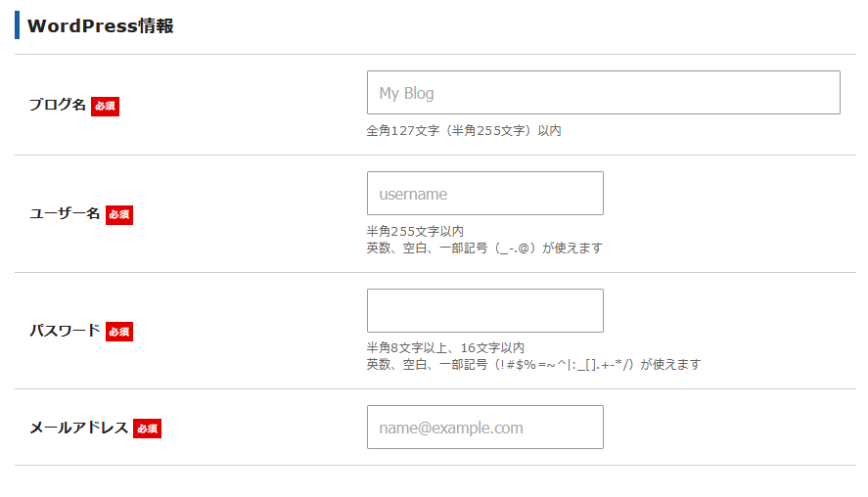868x497 pixels.
Task: Click the ブログ名 field label
Action: [58, 105]
